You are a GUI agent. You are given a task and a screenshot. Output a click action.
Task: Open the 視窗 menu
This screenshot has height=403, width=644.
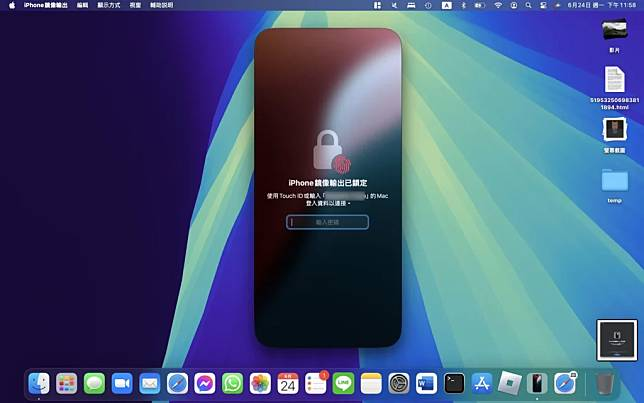(135, 5)
